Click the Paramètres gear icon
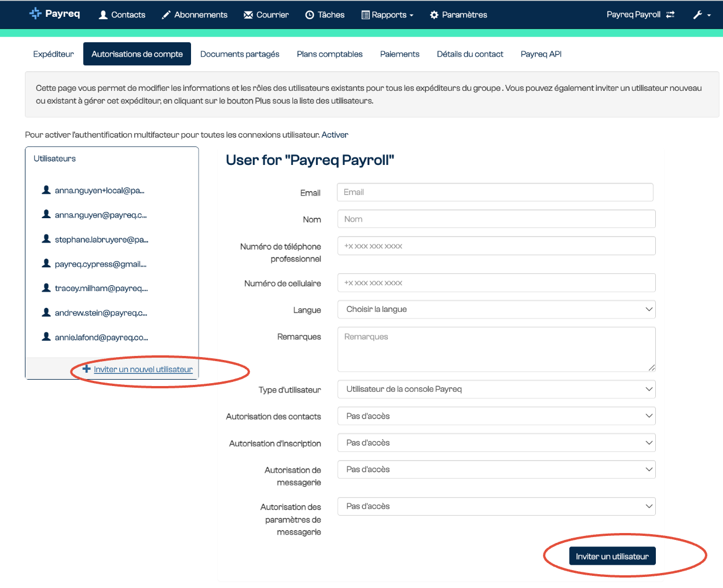The height and width of the screenshot is (588, 723). tap(434, 15)
